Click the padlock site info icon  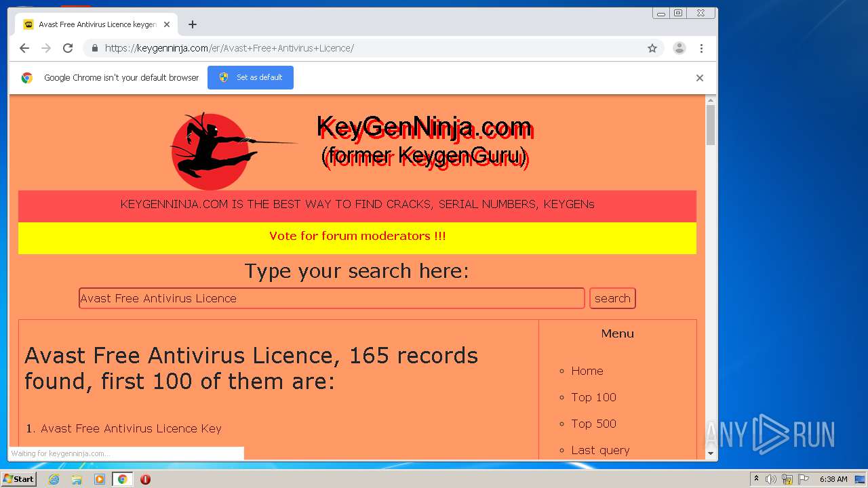click(x=94, y=48)
